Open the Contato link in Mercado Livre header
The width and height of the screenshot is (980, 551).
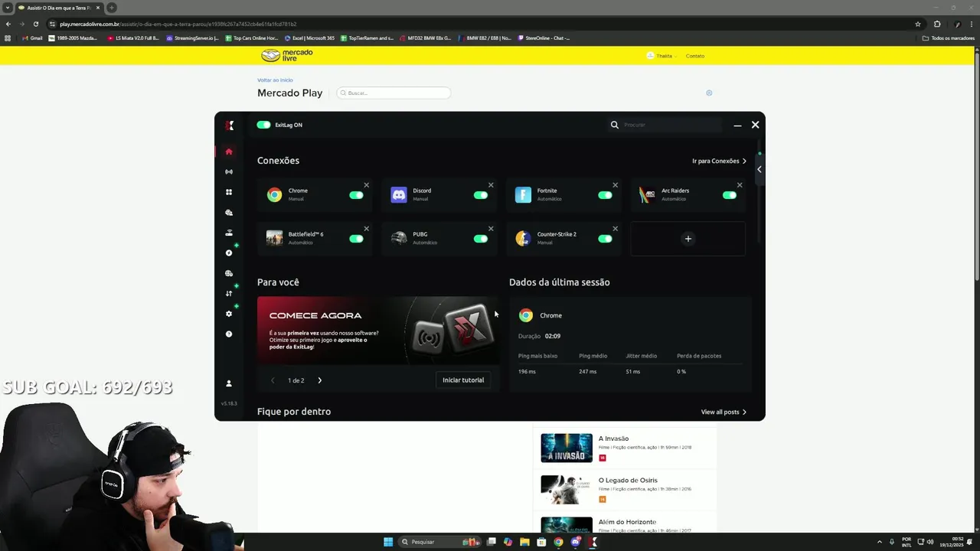pyautogui.click(x=695, y=56)
